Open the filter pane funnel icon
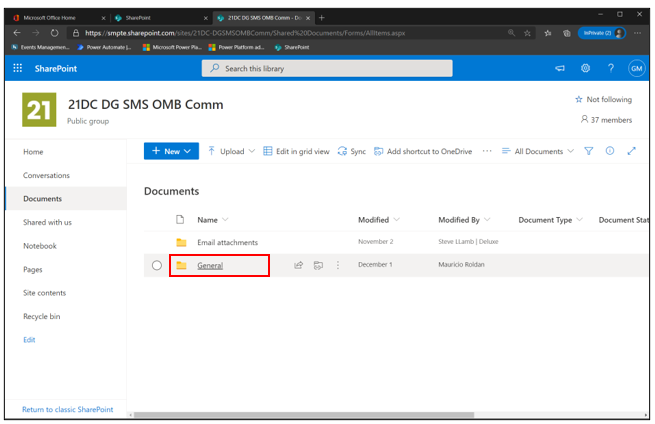 [x=589, y=151]
